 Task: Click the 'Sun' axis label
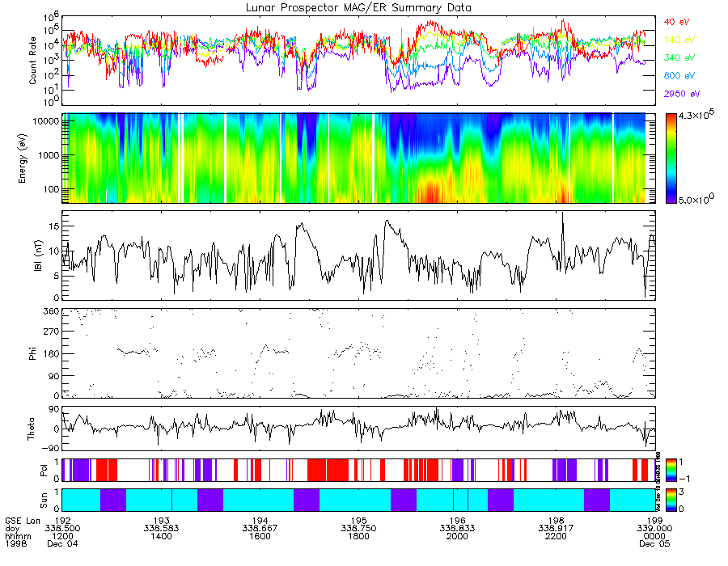point(44,501)
